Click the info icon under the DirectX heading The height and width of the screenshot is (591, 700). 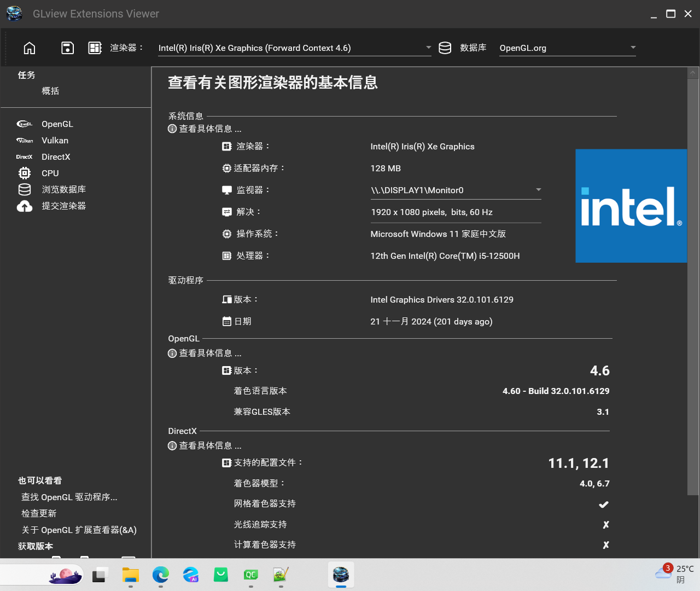click(x=172, y=446)
